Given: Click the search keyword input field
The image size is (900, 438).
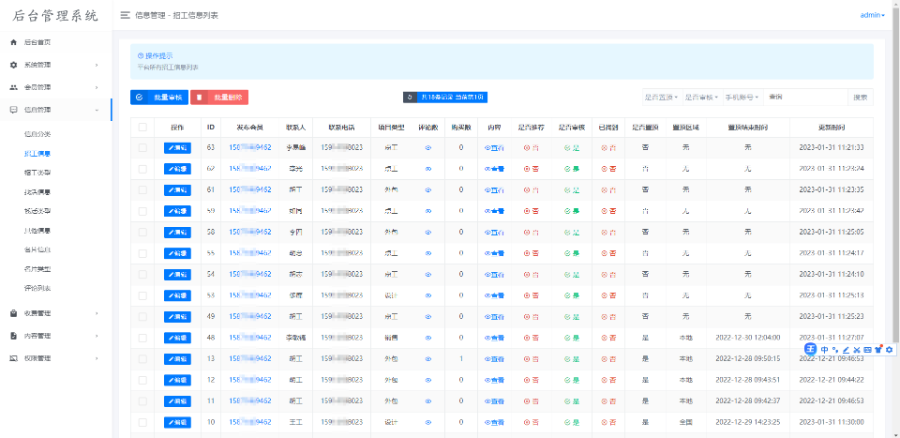Looking at the screenshot, I should point(806,97).
